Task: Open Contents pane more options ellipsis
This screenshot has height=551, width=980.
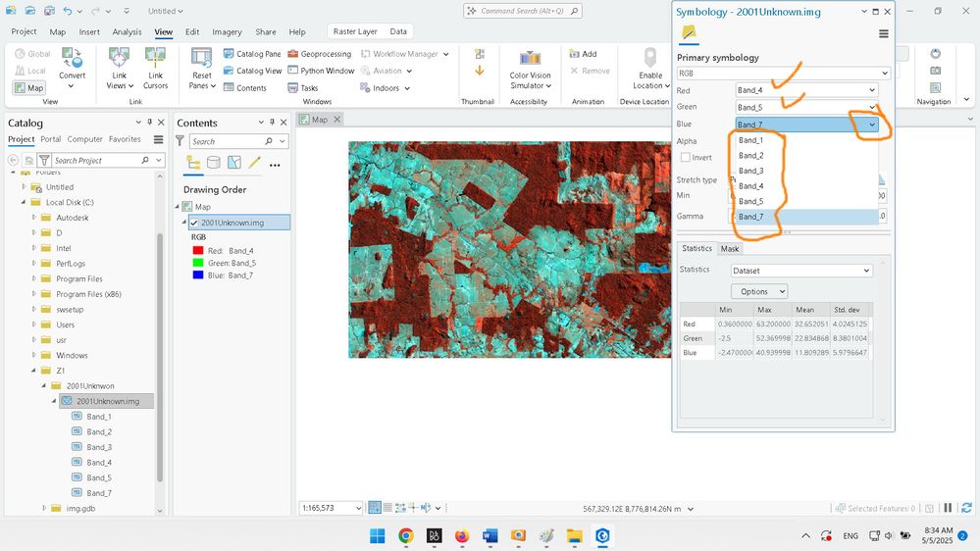Action: pos(275,165)
